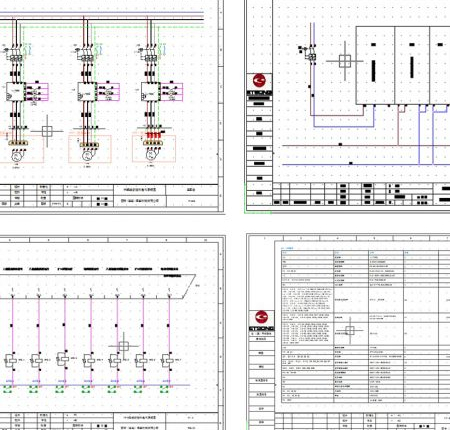The image size is (450, 430).
Task: Click crosshair marker on the relay coil sheet
Action: 124,346
